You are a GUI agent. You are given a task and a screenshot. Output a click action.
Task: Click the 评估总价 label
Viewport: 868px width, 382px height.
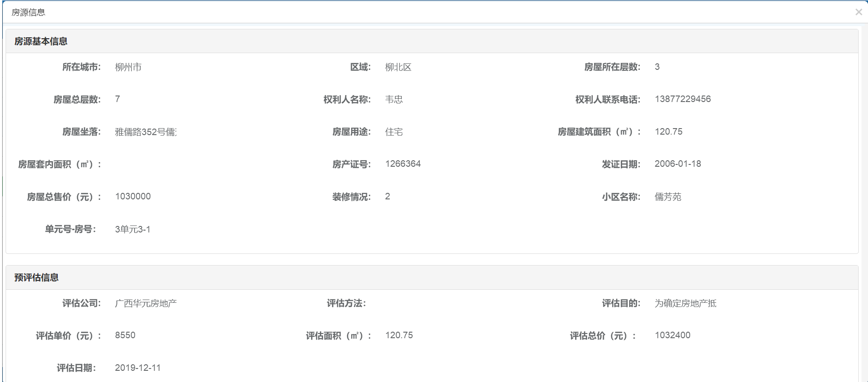603,336
